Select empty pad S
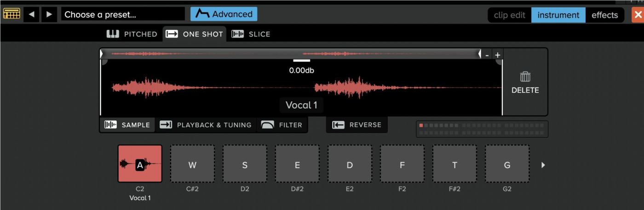Screen dimensions: 644x210 (x=245, y=164)
